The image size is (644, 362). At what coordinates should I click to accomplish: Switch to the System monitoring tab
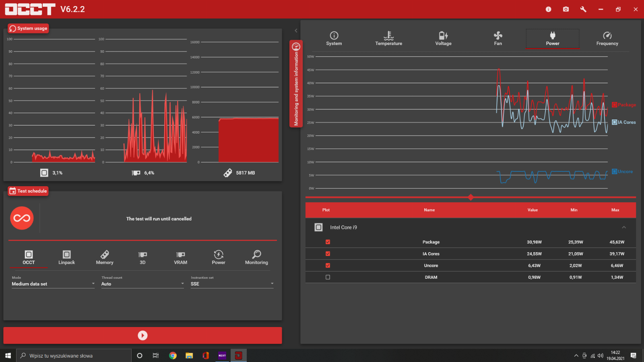click(334, 39)
